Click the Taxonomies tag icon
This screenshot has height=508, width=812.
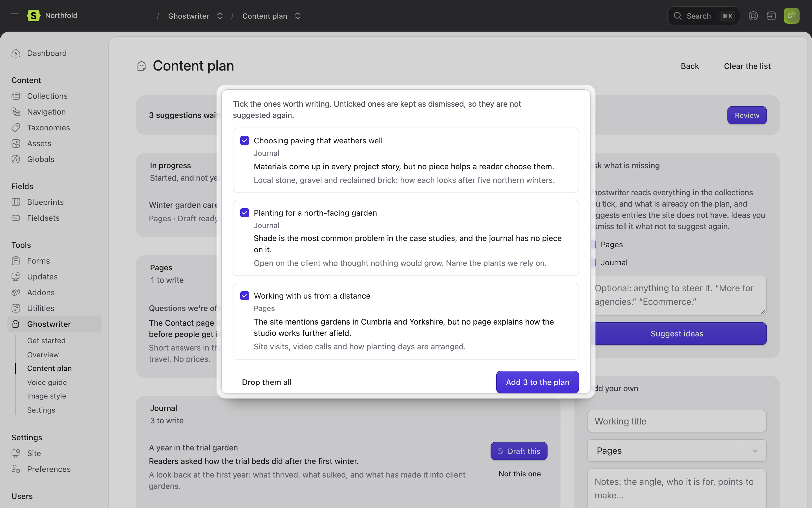pyautogui.click(x=16, y=128)
